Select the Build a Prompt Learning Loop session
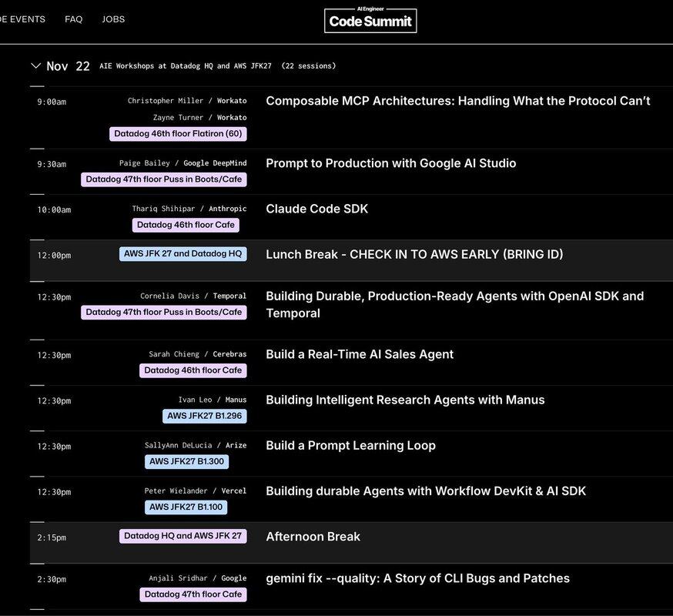Screen dimensions: 673x616 tap(350, 445)
